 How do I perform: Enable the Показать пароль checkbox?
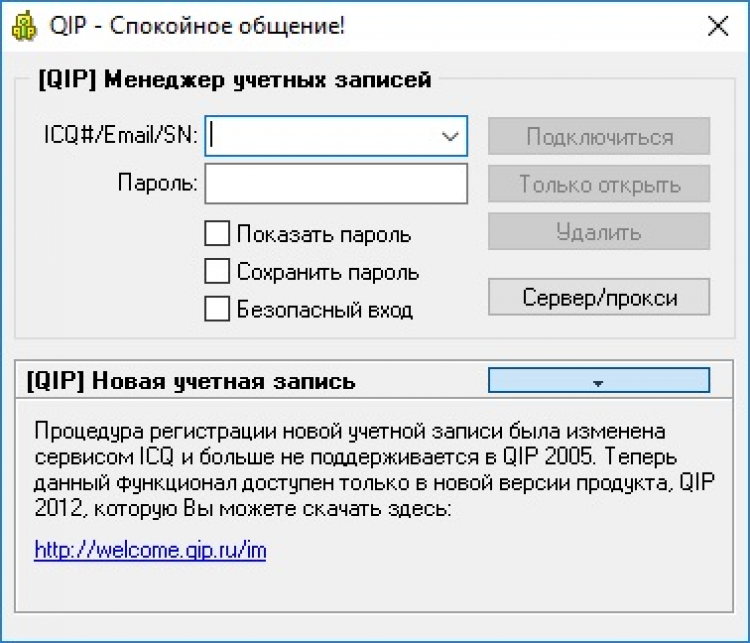click(x=217, y=235)
